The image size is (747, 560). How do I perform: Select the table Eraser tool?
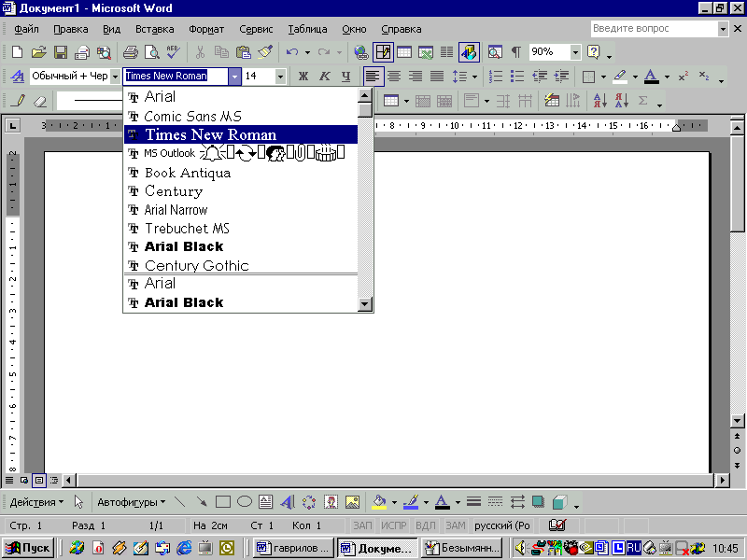40,101
